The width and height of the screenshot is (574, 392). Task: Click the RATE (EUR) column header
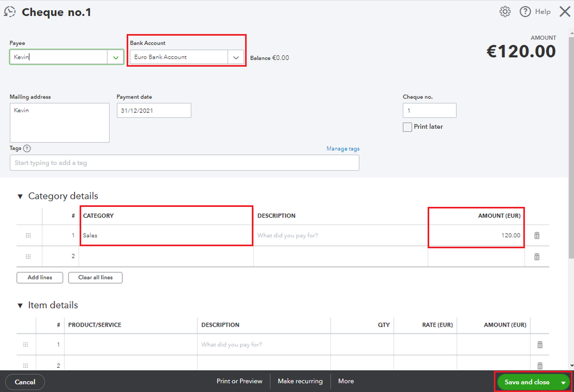[437, 325]
